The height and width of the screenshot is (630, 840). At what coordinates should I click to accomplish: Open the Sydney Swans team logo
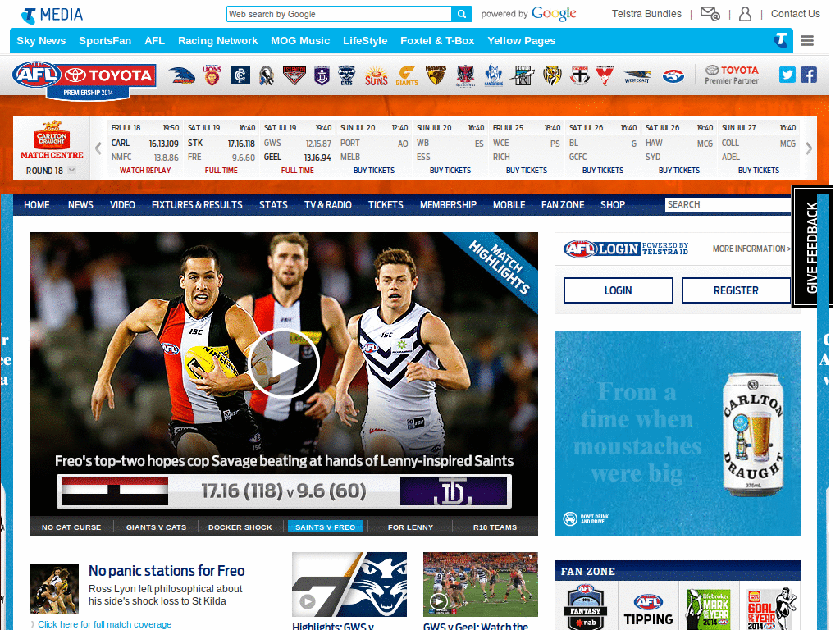[x=605, y=75]
